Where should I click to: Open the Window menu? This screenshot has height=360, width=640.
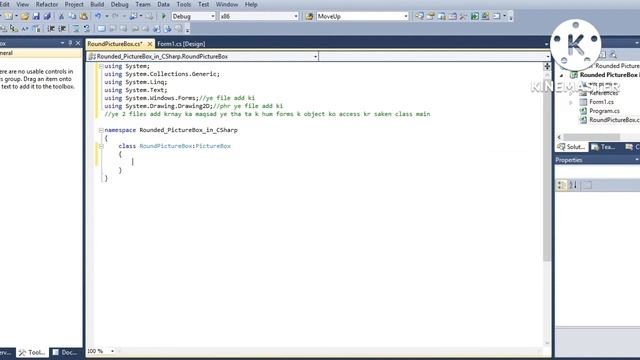point(227,4)
